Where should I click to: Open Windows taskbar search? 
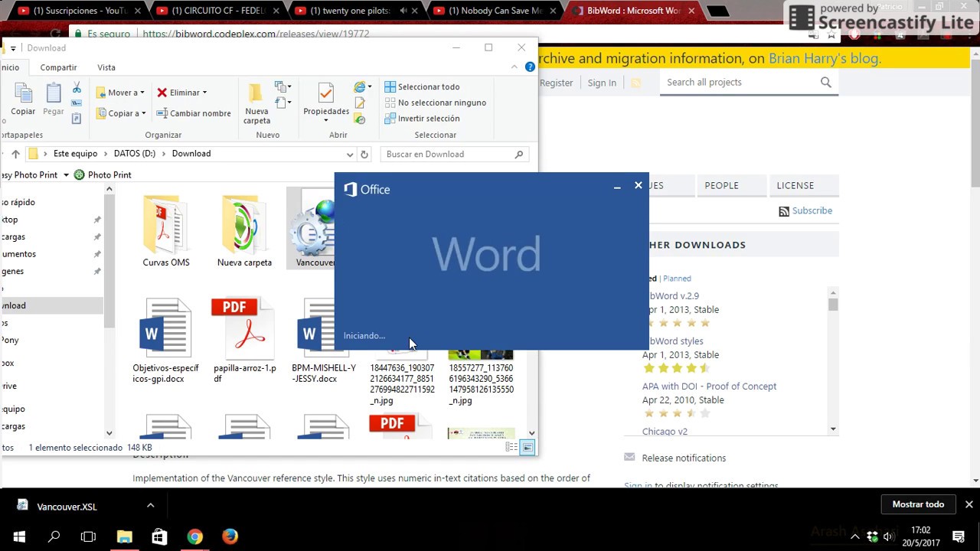[54, 536]
